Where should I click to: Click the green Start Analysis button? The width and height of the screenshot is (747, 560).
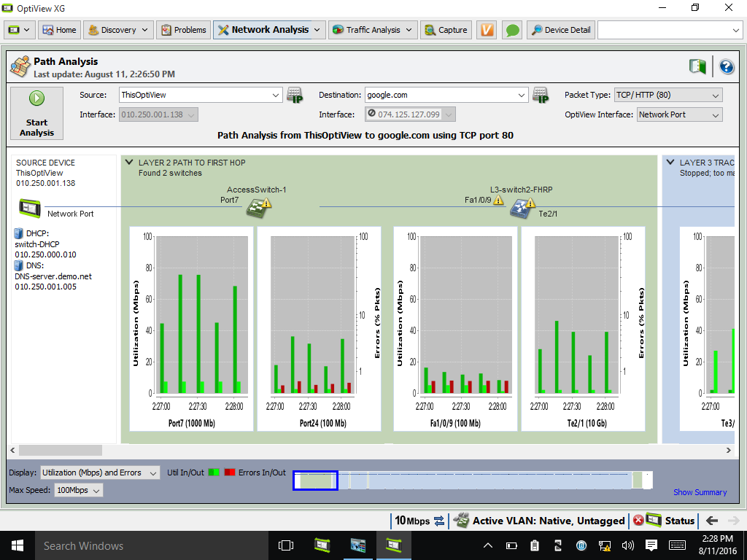tap(36, 113)
